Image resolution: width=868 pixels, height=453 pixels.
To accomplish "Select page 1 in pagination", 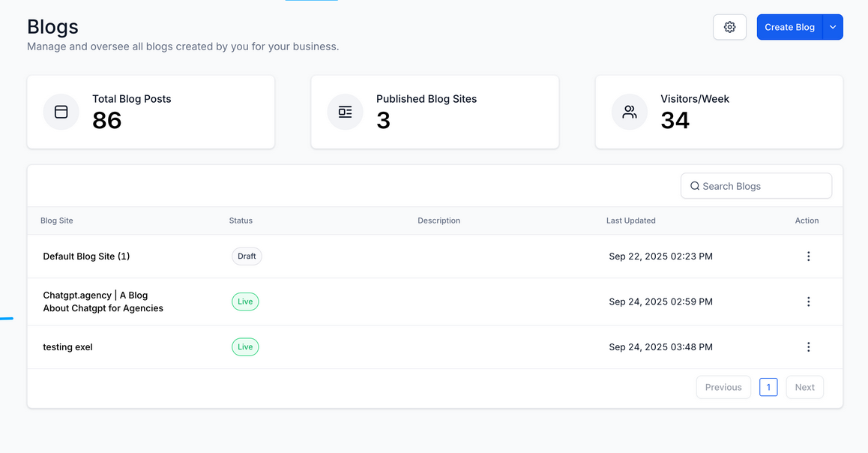I will coord(768,387).
